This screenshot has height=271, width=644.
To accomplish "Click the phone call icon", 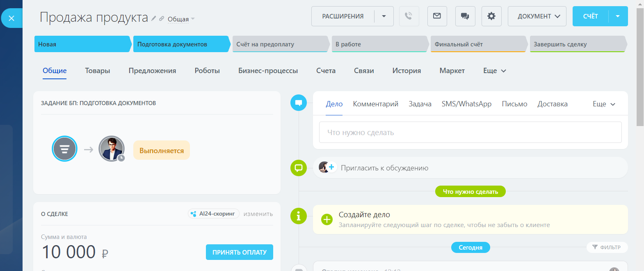I will pos(409,16).
